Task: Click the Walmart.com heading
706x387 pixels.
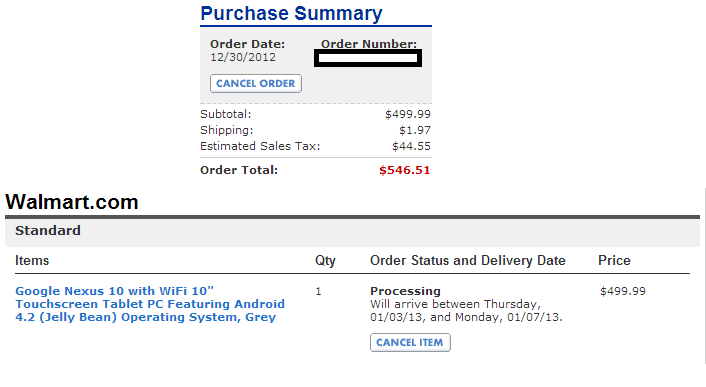Action: click(72, 202)
